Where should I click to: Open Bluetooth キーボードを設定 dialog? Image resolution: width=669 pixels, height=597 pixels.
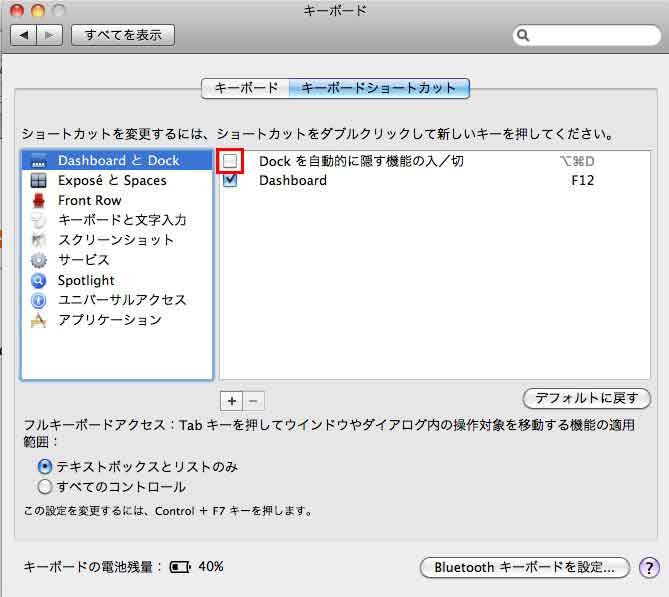tap(524, 567)
